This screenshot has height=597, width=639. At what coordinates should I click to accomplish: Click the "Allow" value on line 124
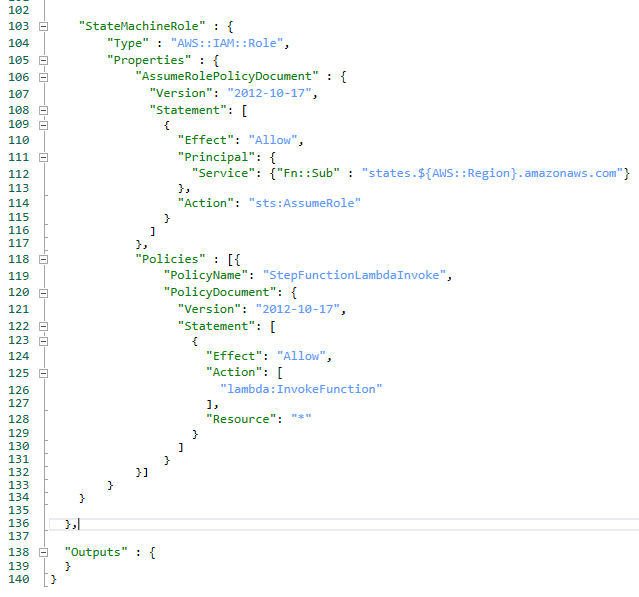tap(301, 356)
